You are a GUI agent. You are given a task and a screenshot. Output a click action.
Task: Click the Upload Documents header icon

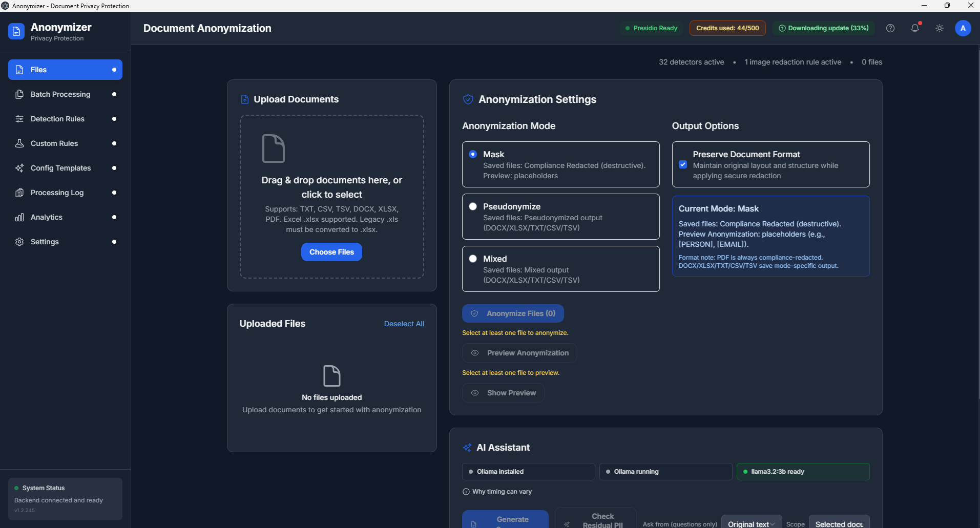(x=245, y=99)
